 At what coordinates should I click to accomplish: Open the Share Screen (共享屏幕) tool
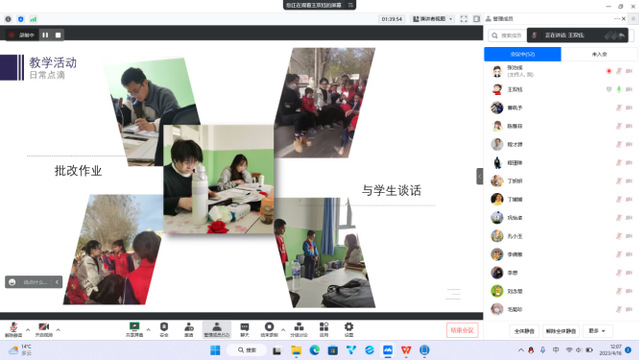pyautogui.click(x=134, y=329)
